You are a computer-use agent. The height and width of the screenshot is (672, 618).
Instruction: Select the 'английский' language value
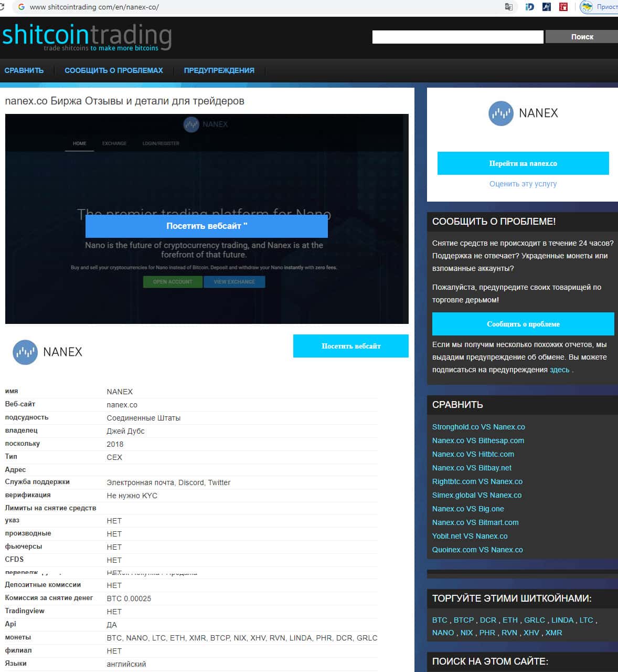click(x=126, y=664)
